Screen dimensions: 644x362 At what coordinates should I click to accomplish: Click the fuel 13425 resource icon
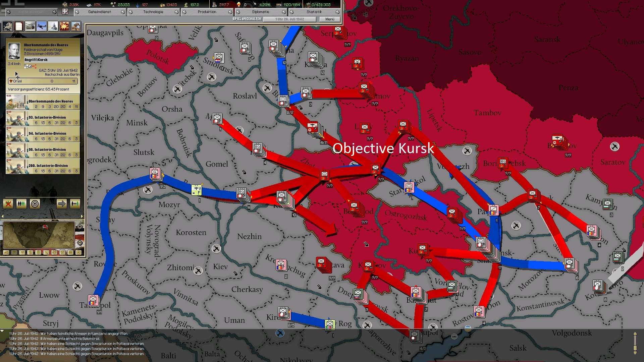click(162, 5)
